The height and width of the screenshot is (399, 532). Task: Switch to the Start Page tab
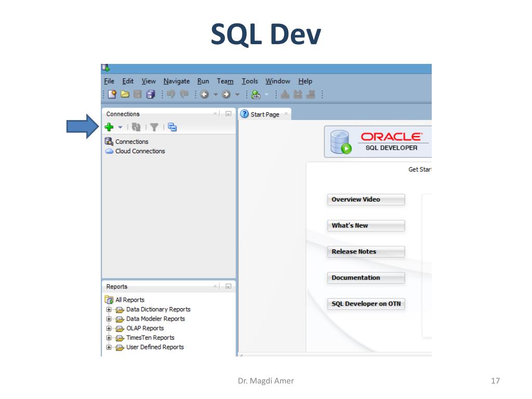coord(264,114)
